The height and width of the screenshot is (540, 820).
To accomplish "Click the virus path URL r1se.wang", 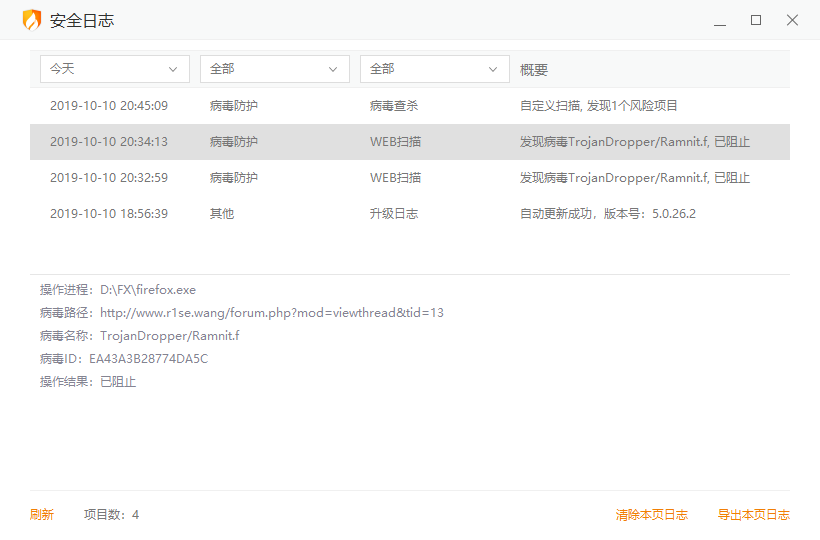I will click(271, 313).
